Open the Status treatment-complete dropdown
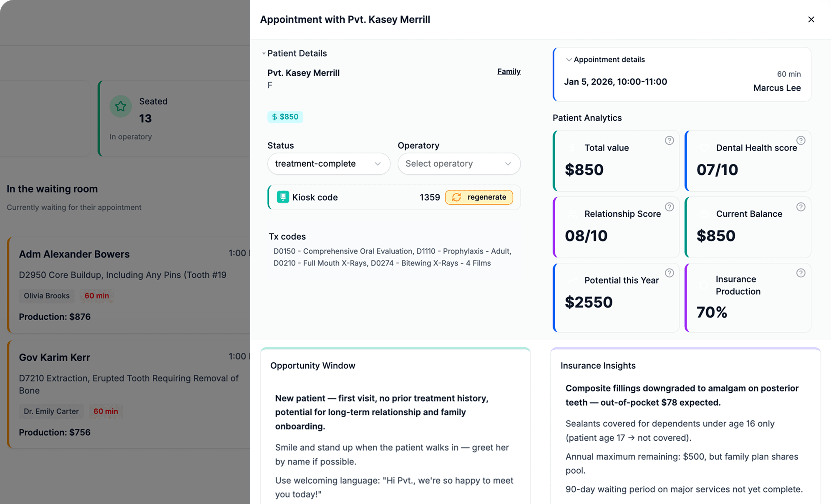This screenshot has height=504, width=831. (328, 164)
